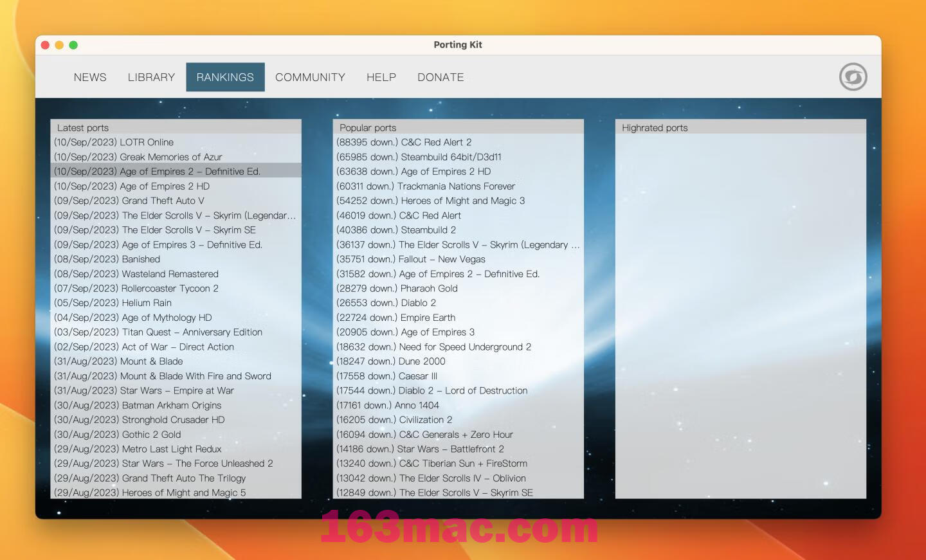926x560 pixels.
Task: Select popular port Skyrim (Legendary … with 36137 downloads
Action: (x=458, y=244)
